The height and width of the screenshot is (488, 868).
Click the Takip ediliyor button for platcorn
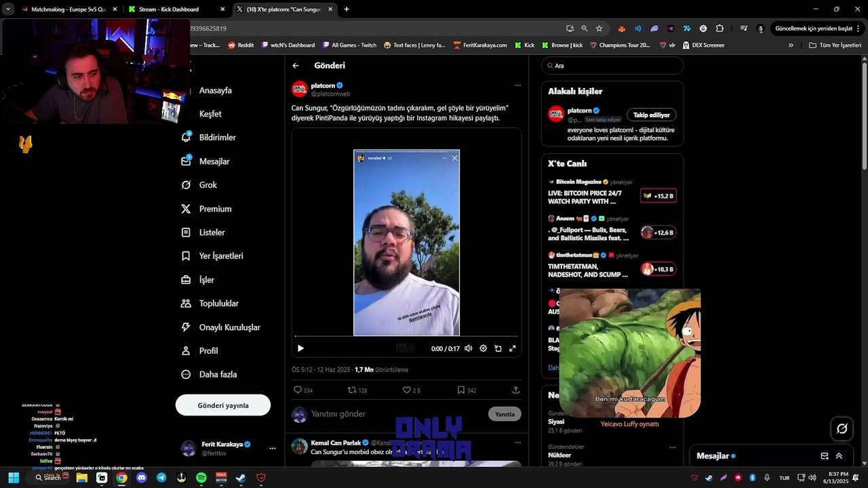pos(651,115)
